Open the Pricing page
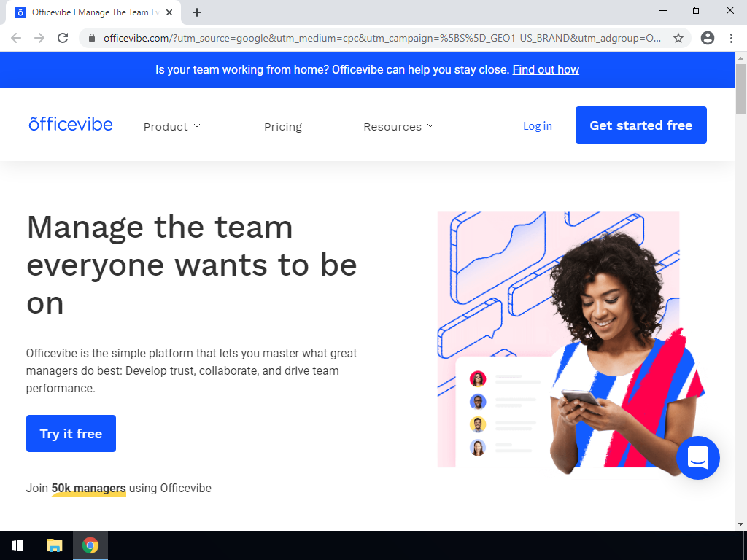Image resolution: width=747 pixels, height=560 pixels. tap(283, 127)
